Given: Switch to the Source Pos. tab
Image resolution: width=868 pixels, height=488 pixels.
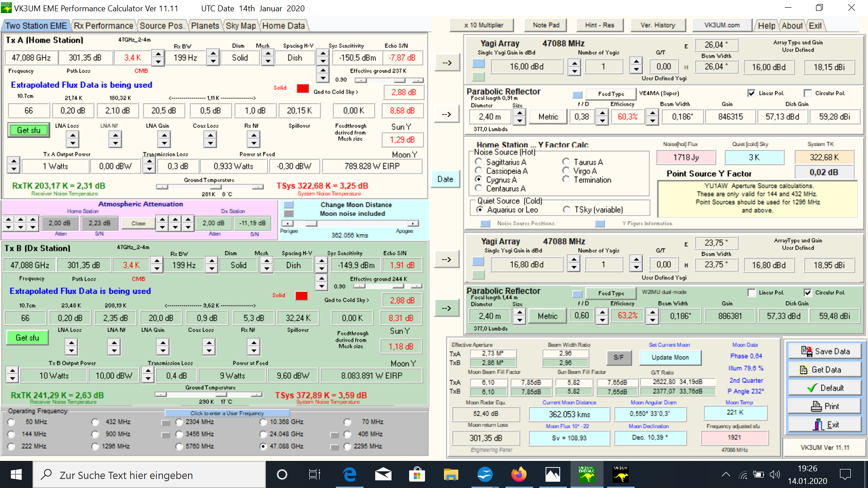Looking at the screenshot, I should click(x=161, y=26).
